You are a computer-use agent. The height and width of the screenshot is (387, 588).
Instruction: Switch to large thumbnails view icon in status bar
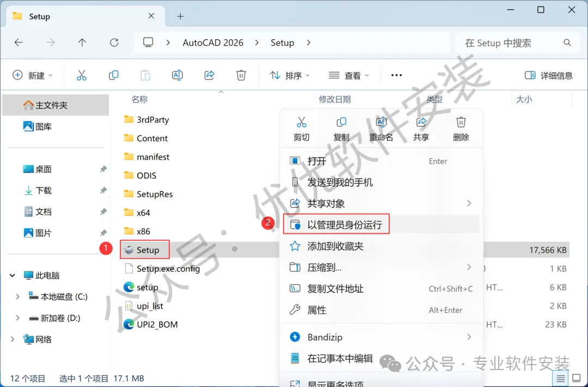click(x=577, y=378)
